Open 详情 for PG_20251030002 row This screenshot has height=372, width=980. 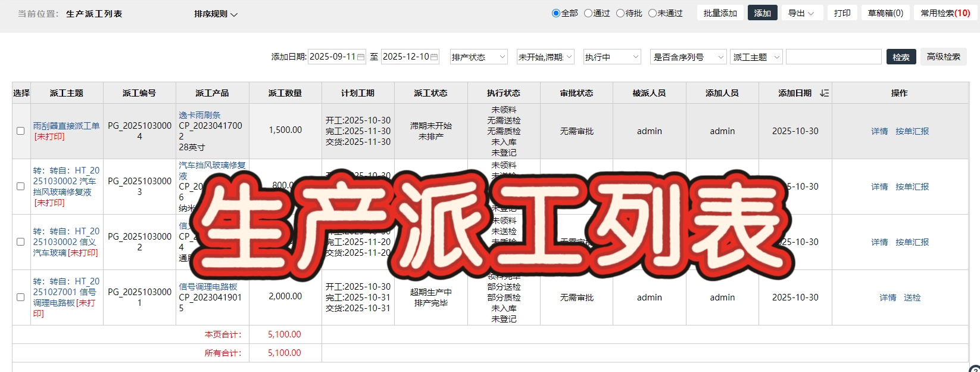(879, 242)
